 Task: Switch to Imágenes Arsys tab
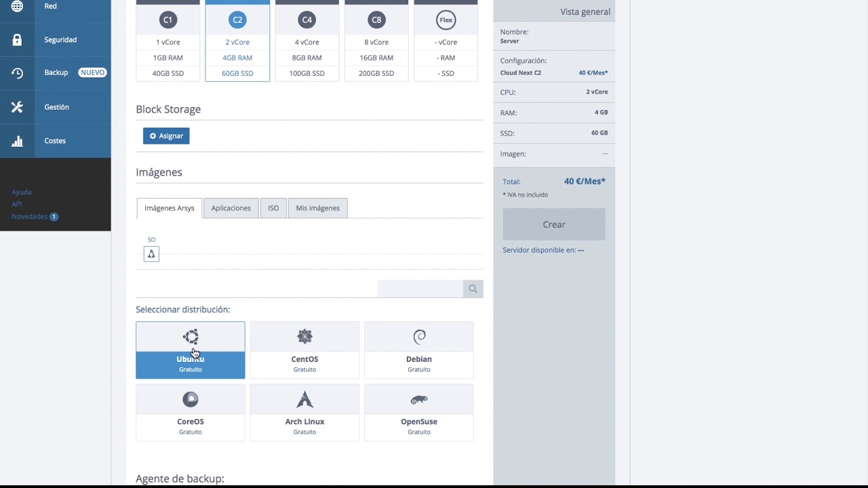[x=170, y=208]
